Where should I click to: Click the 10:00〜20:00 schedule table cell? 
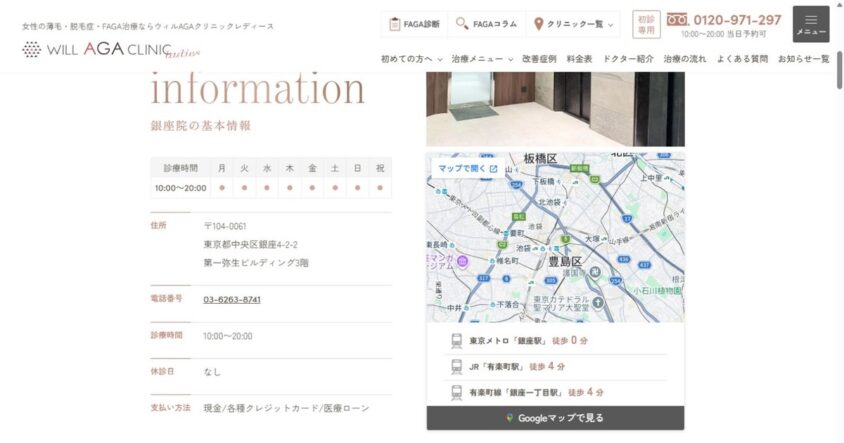click(x=180, y=188)
